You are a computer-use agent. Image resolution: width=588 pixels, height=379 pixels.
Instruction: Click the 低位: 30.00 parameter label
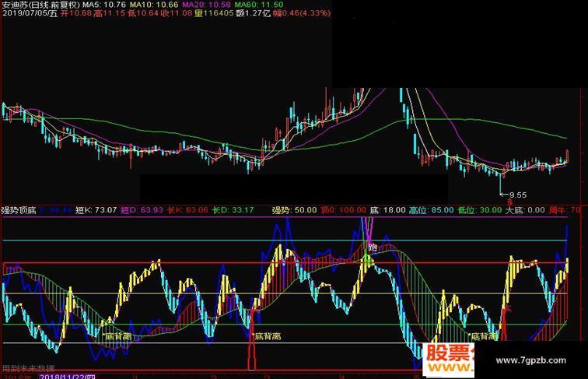(x=480, y=210)
